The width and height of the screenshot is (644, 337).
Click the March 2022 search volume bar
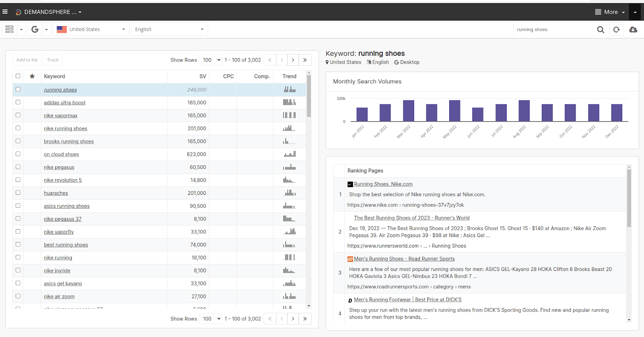pyautogui.click(x=409, y=111)
